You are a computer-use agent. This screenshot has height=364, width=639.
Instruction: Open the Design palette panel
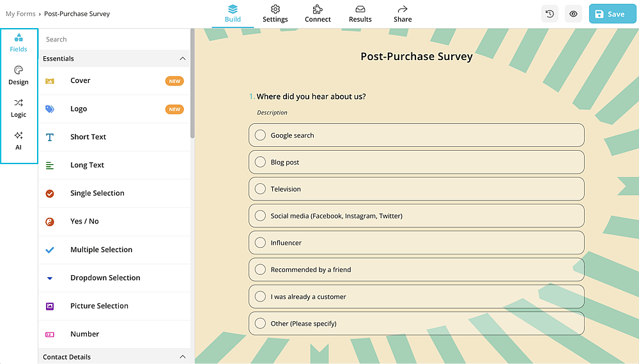[19, 76]
